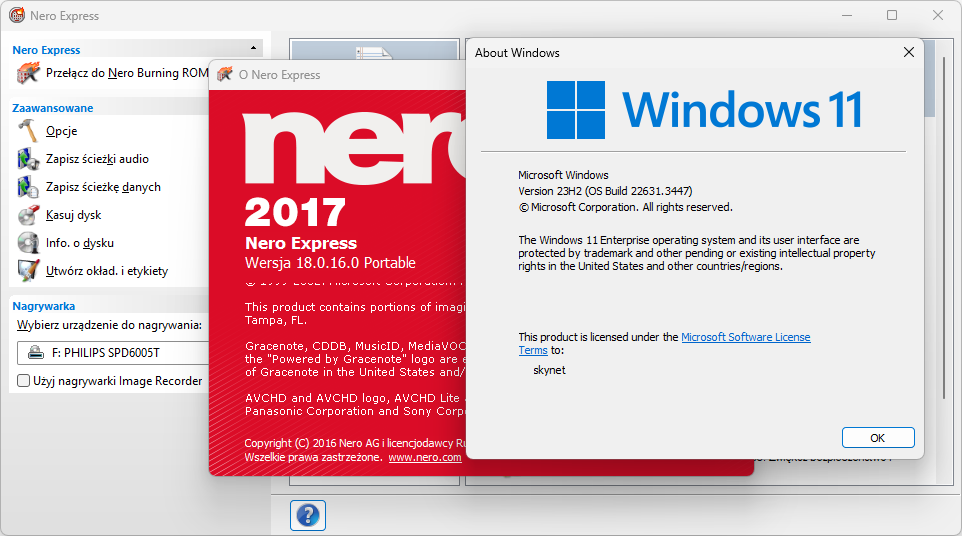Click the Zaawansowane section header
This screenshot has height=536, width=962.
click(x=53, y=108)
